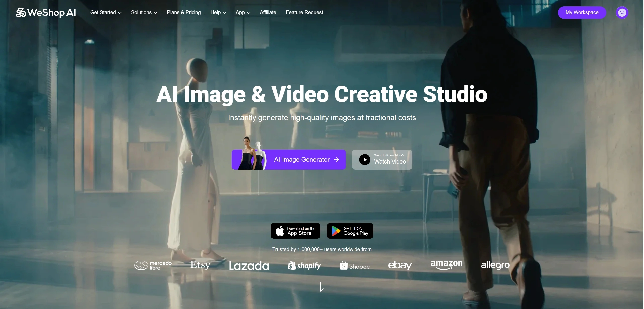Viewport: 644px width, 309px height.
Task: Click the scroll-down arrow indicator
Action: [x=321, y=287]
